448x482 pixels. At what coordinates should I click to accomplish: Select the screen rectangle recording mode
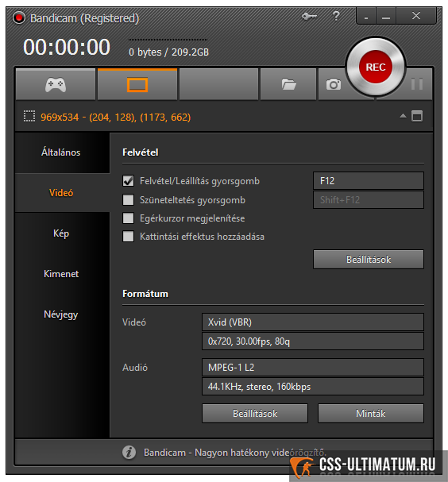tap(137, 84)
